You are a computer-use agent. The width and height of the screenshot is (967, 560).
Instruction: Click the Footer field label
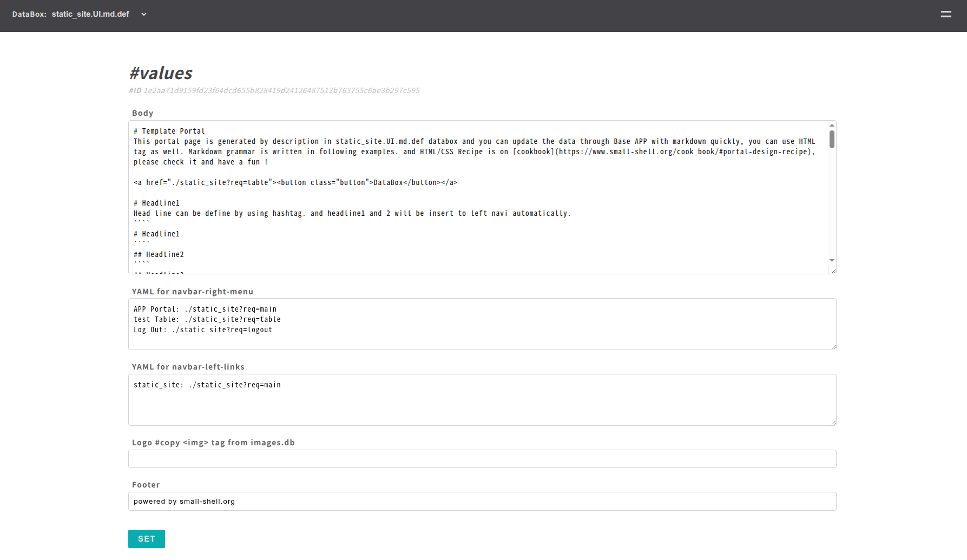tap(146, 485)
